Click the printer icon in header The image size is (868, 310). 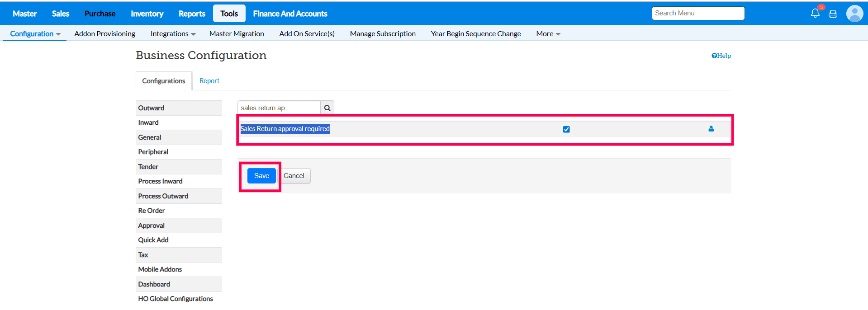pyautogui.click(x=833, y=14)
